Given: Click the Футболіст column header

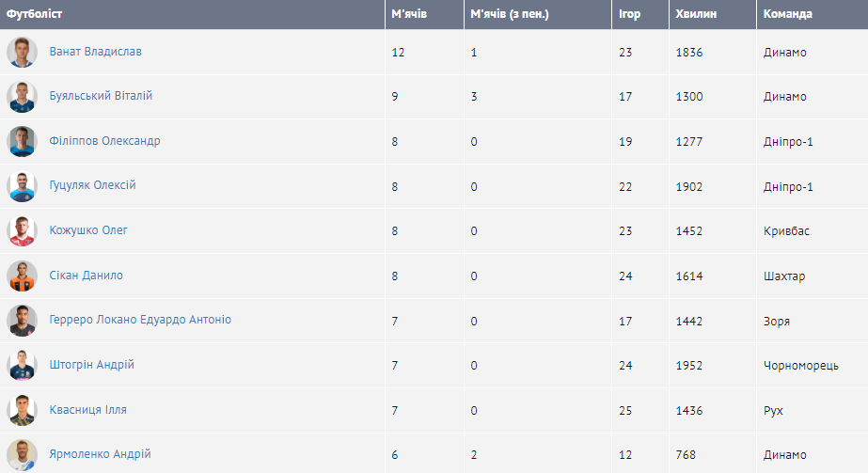Looking at the screenshot, I should pos(35,14).
